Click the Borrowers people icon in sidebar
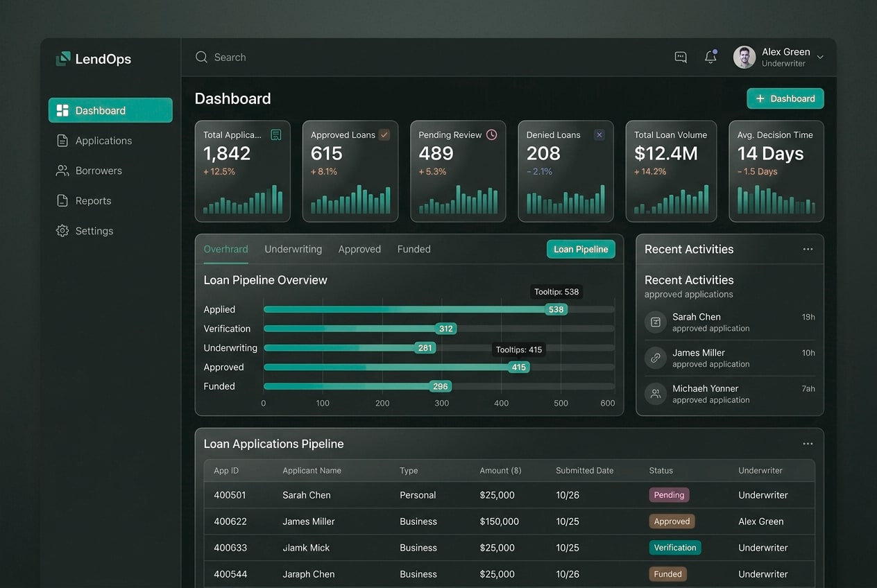 tap(62, 171)
